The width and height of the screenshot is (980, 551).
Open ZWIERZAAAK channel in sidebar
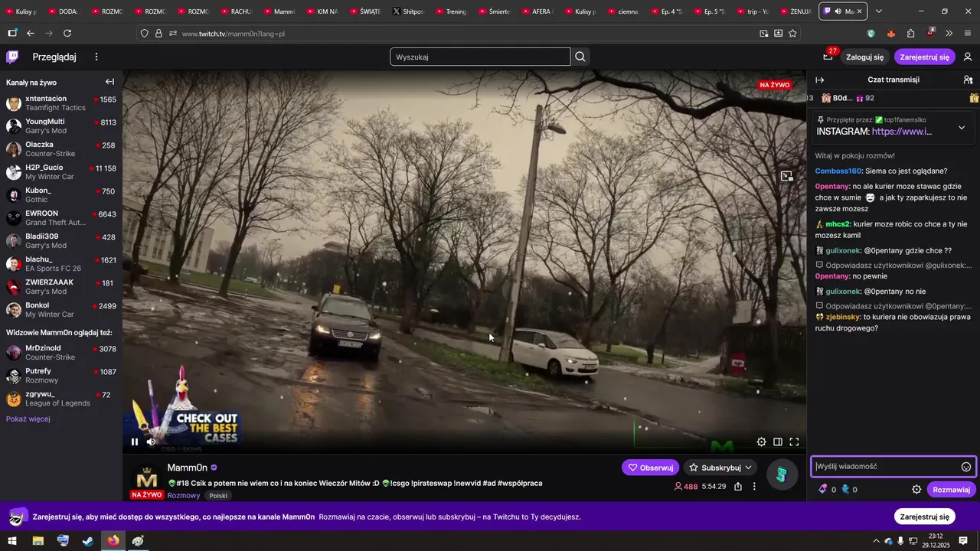click(x=61, y=287)
